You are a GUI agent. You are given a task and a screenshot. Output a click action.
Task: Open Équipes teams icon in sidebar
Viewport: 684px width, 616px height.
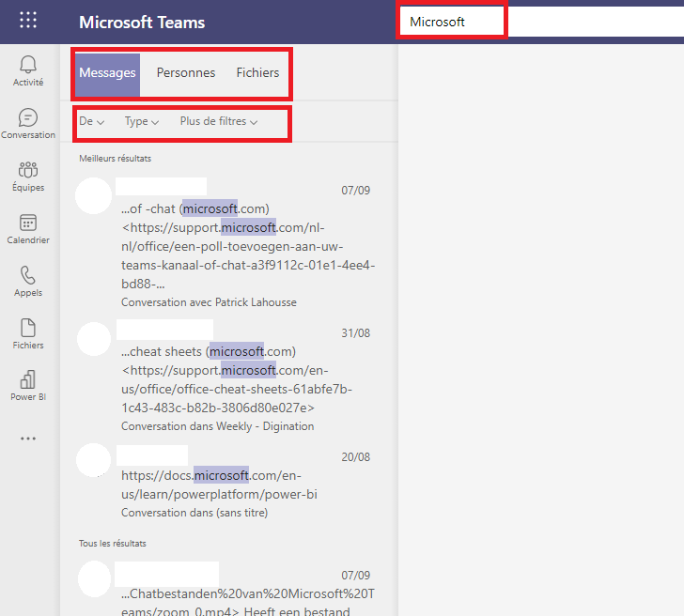click(28, 177)
